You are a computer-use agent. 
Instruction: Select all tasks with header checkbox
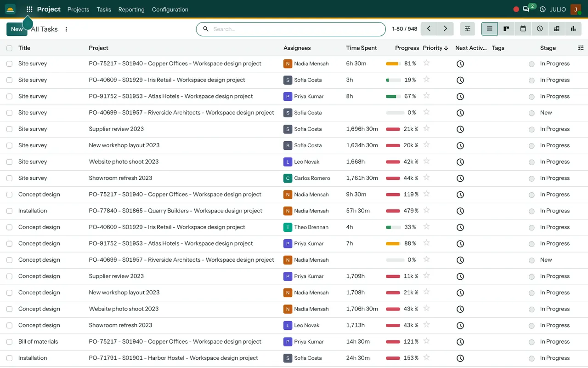pyautogui.click(x=9, y=48)
